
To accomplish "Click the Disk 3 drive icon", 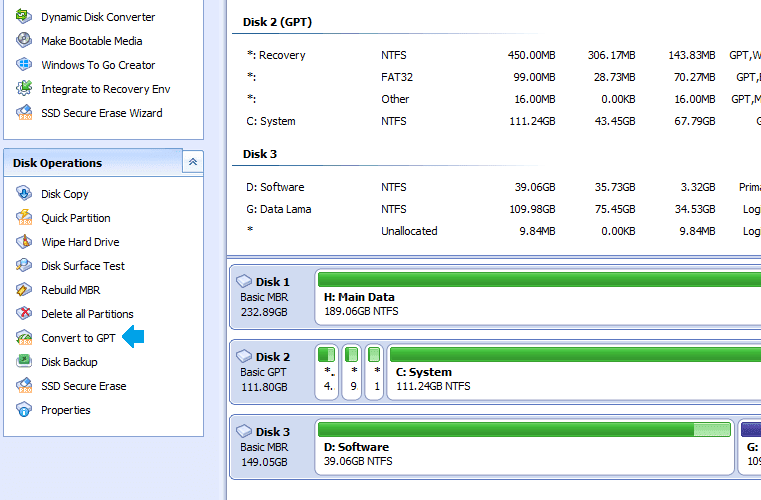I will coord(244,431).
